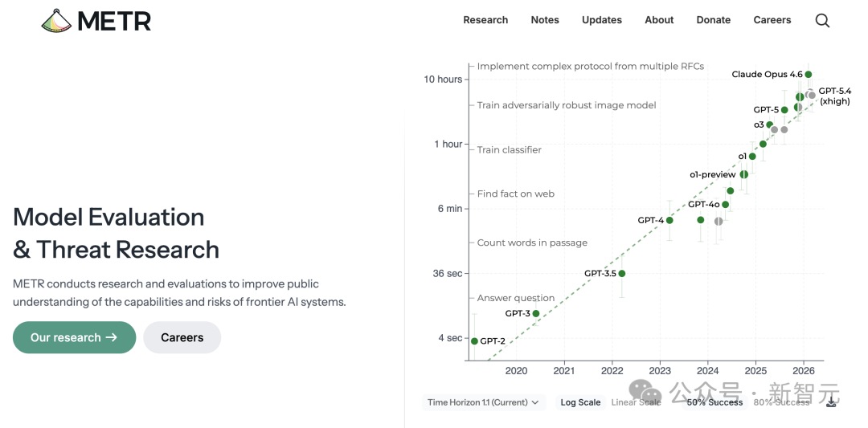Open the Donate navigation link
The height and width of the screenshot is (428, 868).
[714, 20]
